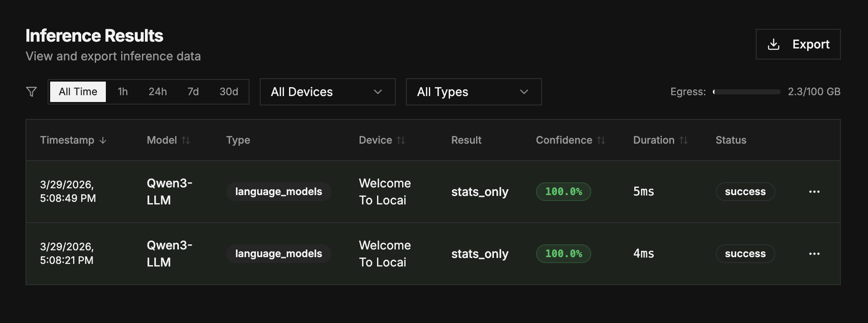The height and width of the screenshot is (323, 868).
Task: Click Qwen3-LLM in the 5:08:21 PM row
Action: tap(170, 254)
